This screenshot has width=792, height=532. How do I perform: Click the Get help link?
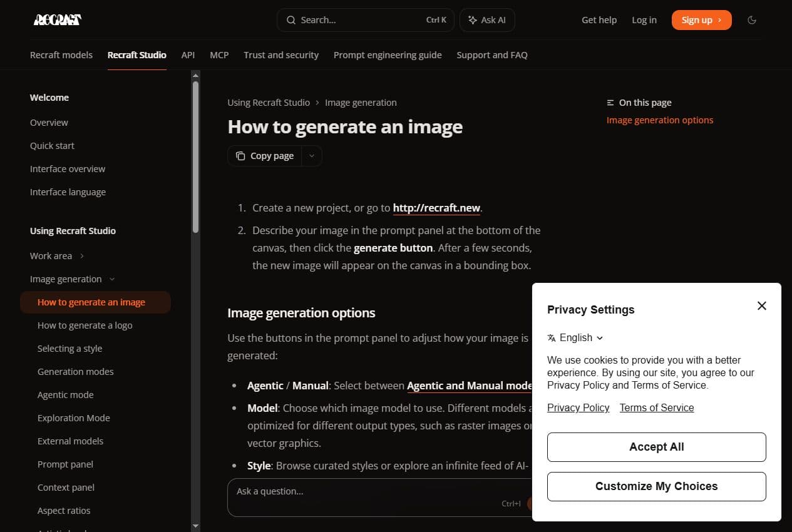(599, 20)
